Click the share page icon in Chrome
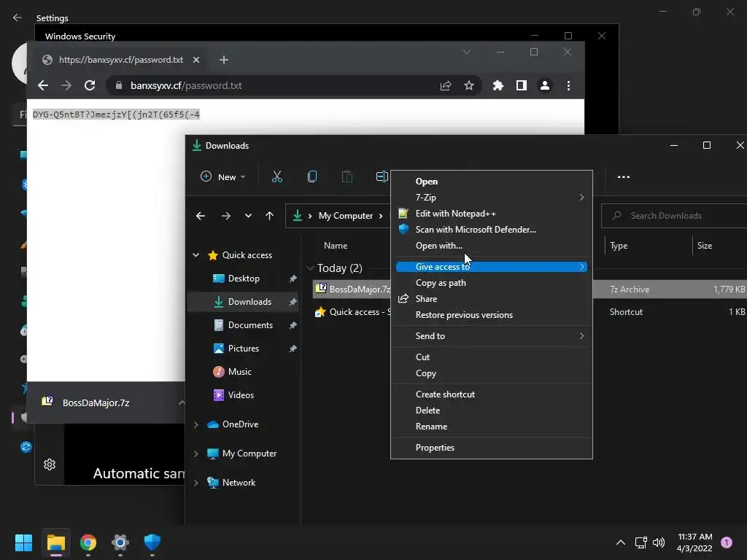Screen dimensions: 747x560 (x=446, y=85)
